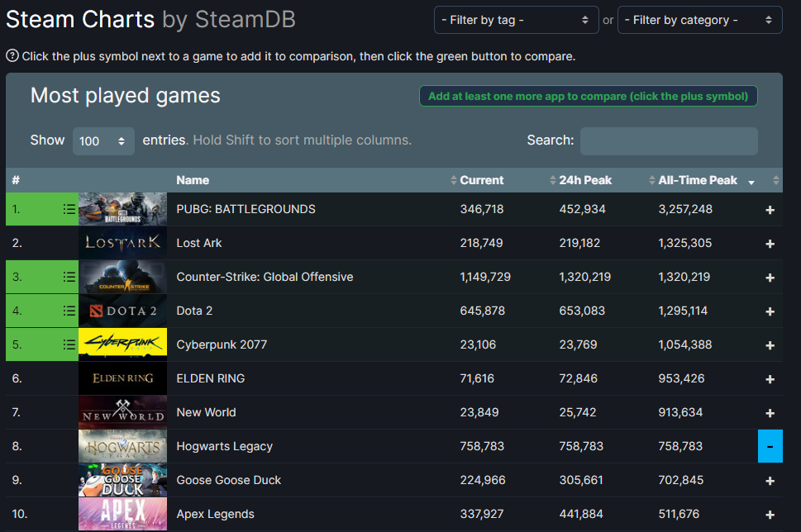
Task: Open the Hogwarts Legacy game link
Action: [224, 446]
